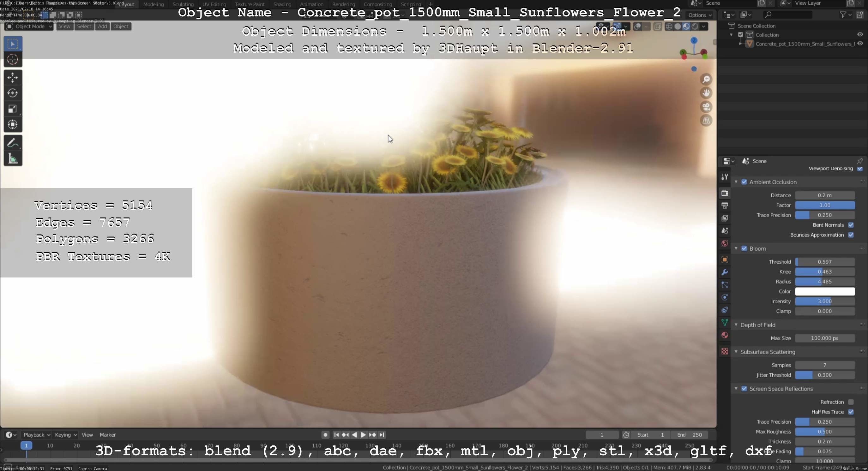Open the viewport View menu

pyautogui.click(x=64, y=27)
